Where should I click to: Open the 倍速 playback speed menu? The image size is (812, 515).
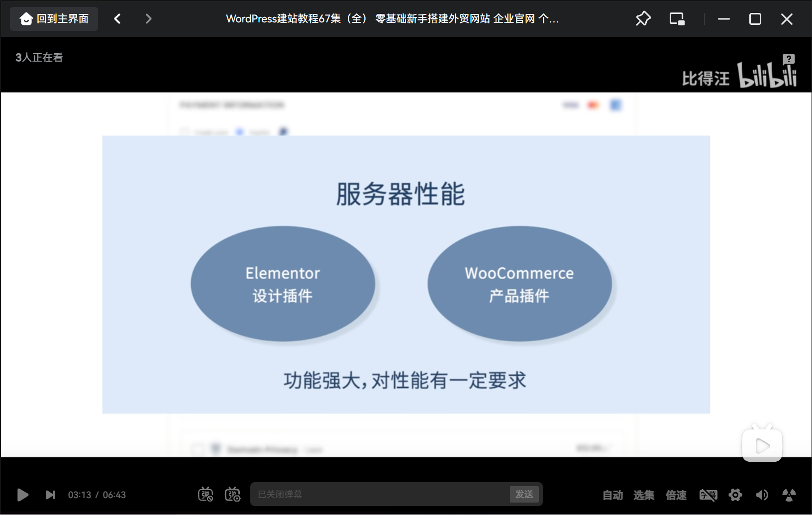click(x=676, y=495)
